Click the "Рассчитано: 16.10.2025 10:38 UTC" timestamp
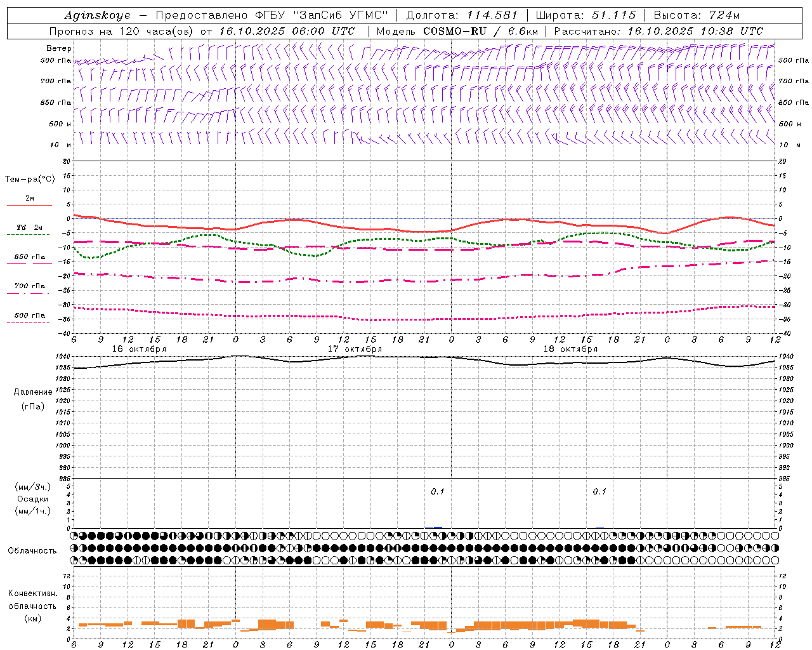Viewport: 812px width, 650px height. pyautogui.click(x=658, y=31)
